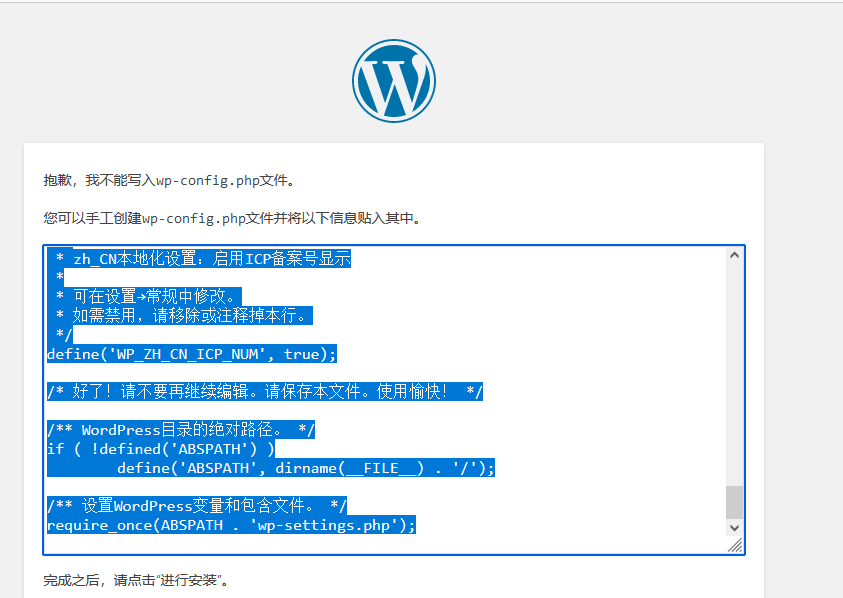843x598 pixels.
Task: Click the comment '可在设置→常规中修改。'
Action: click(x=155, y=296)
